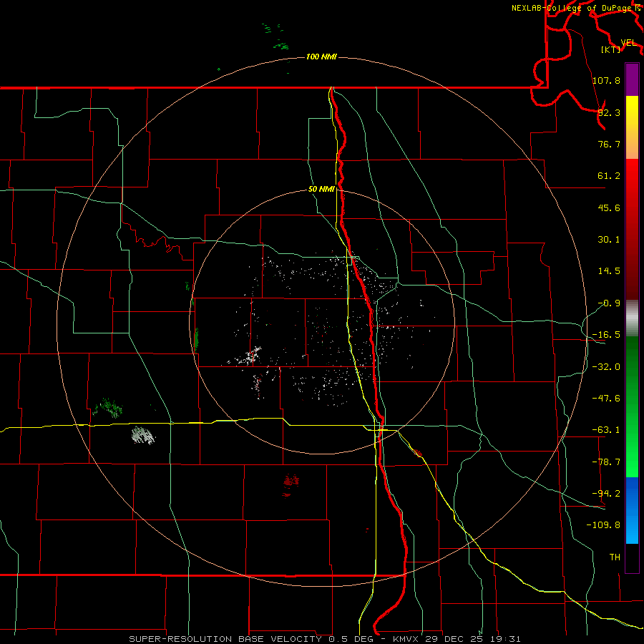The height and width of the screenshot is (644, 644).
Task: Select the 30.1 velocity scale value
Action: [609, 240]
